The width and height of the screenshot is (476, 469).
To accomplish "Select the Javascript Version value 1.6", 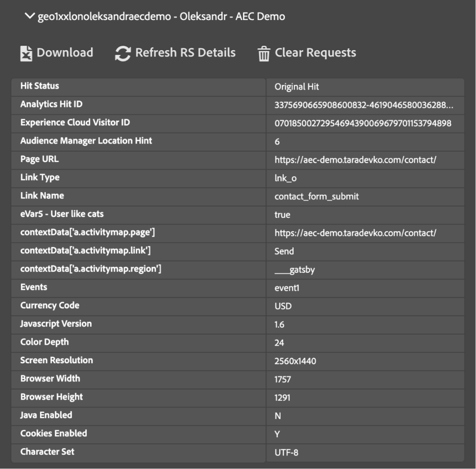I will click(x=279, y=324).
